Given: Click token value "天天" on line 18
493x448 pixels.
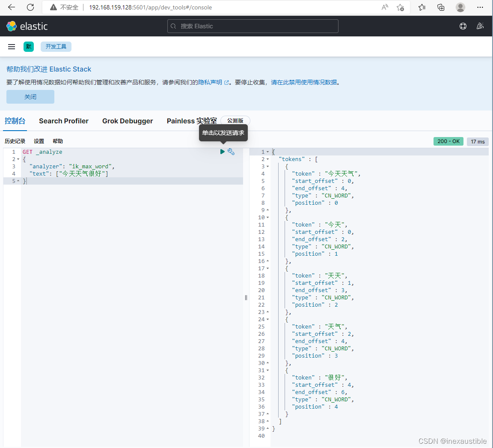Looking at the screenshot, I should pyautogui.click(x=335, y=275).
